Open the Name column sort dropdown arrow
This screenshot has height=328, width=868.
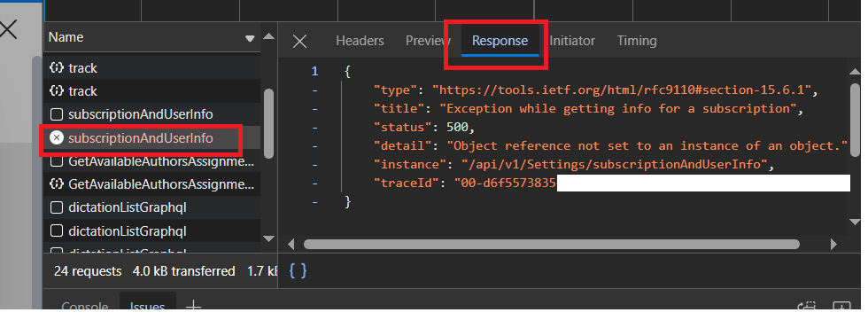[250, 38]
